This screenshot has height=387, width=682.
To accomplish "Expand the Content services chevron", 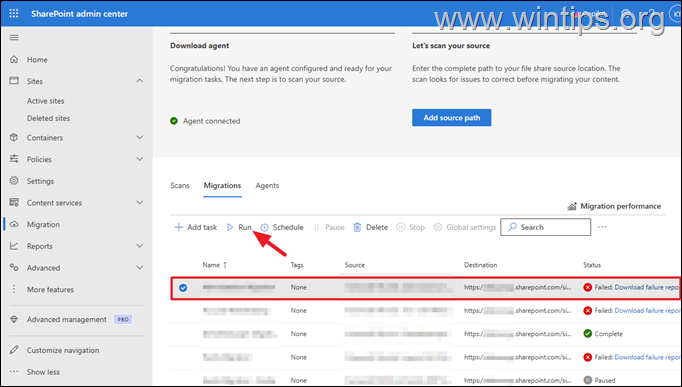I will coord(140,202).
